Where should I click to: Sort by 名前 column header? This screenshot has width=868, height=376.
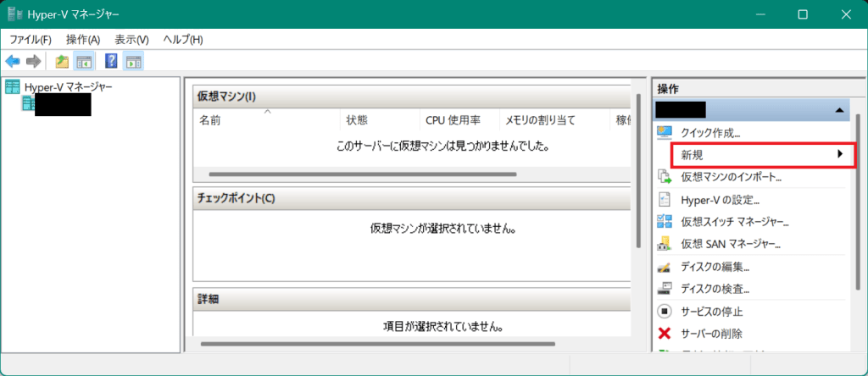tap(210, 120)
